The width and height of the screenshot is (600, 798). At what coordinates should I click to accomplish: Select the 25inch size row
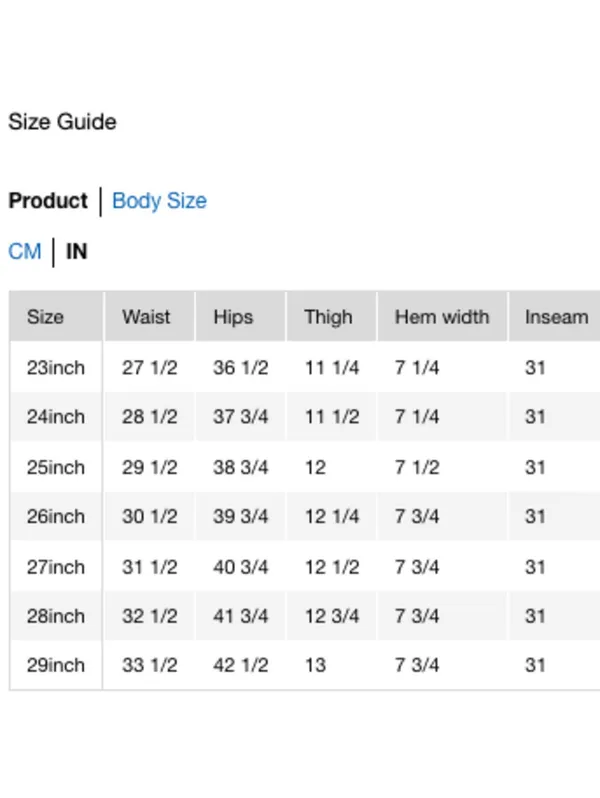(x=305, y=467)
